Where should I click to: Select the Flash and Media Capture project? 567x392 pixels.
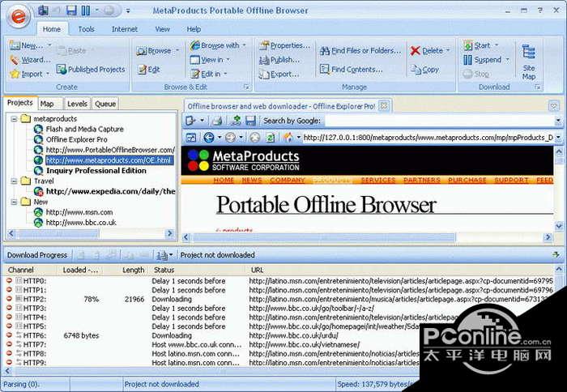[84, 129]
